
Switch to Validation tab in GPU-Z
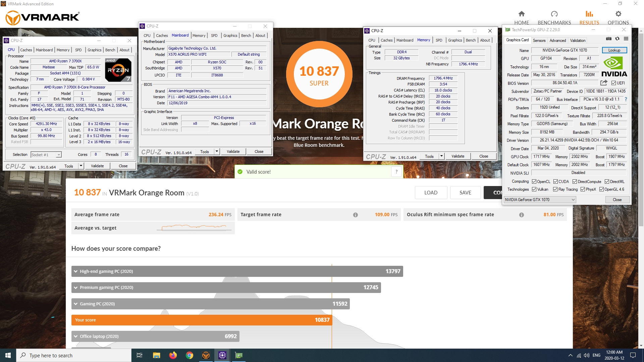coord(578,41)
